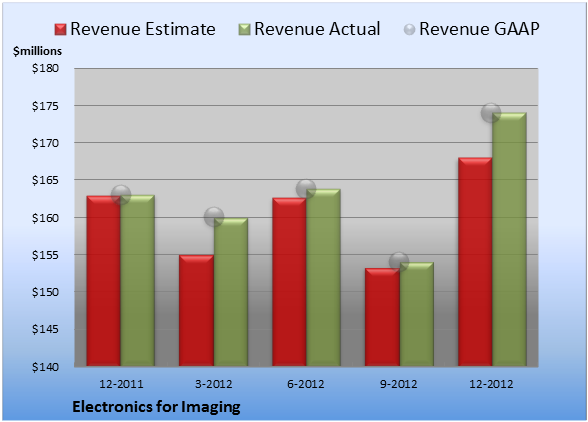Click the GAAP sphere marker above 9-2012

[399, 261]
